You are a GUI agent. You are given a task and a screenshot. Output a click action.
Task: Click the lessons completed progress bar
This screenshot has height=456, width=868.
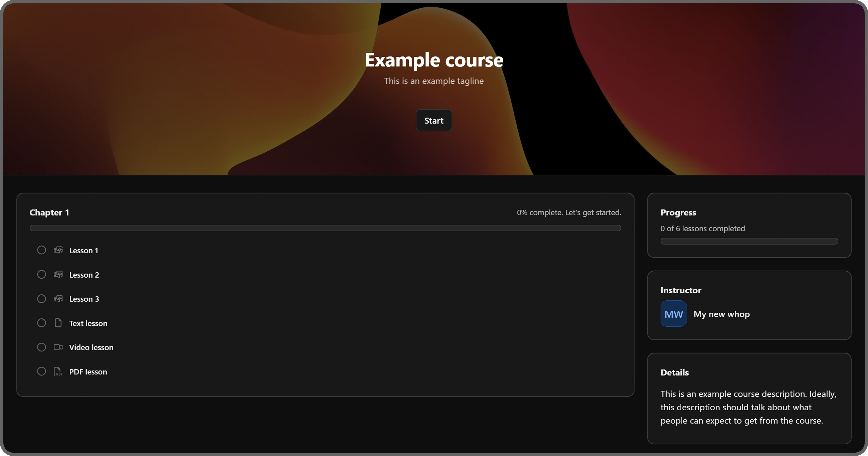748,241
